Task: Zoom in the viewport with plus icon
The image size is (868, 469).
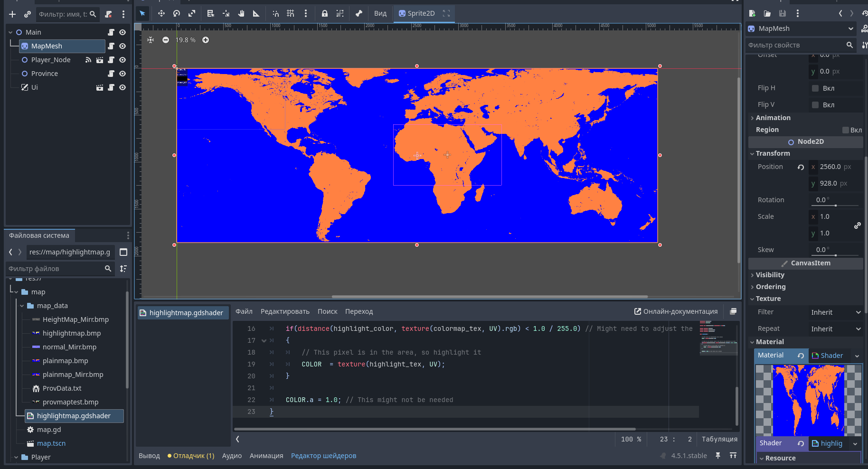Action: (x=206, y=40)
